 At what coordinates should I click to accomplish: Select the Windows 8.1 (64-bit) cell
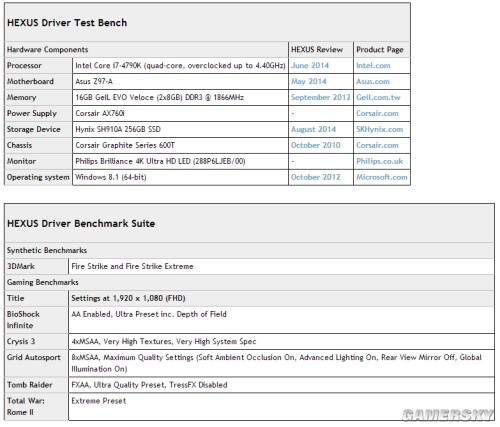click(180, 177)
